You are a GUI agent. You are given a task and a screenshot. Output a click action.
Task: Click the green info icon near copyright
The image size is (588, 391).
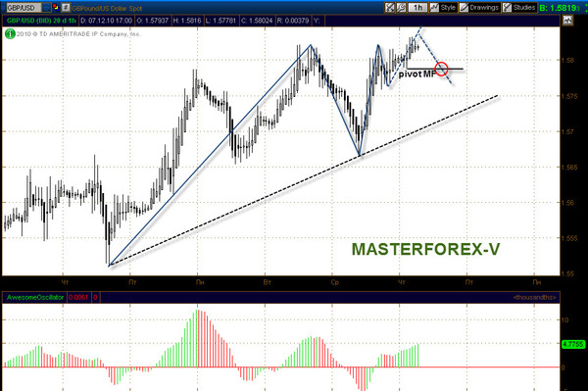pyautogui.click(x=10, y=34)
